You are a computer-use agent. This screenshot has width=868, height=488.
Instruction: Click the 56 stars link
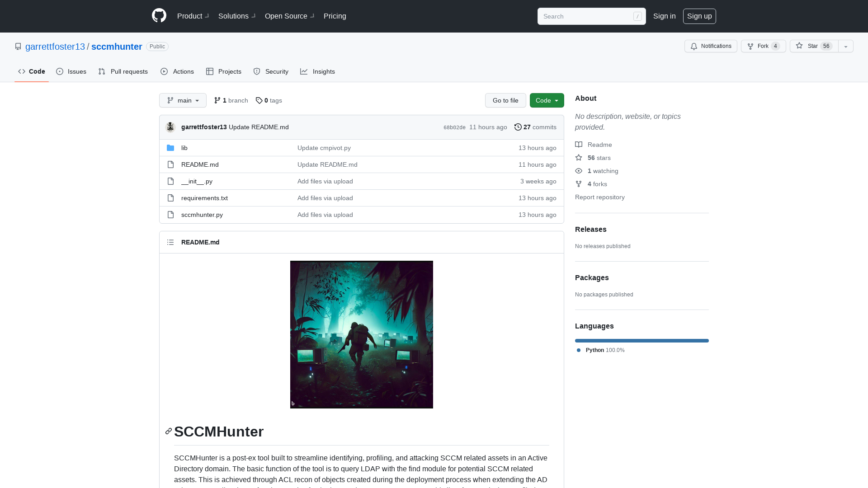pyautogui.click(x=593, y=158)
